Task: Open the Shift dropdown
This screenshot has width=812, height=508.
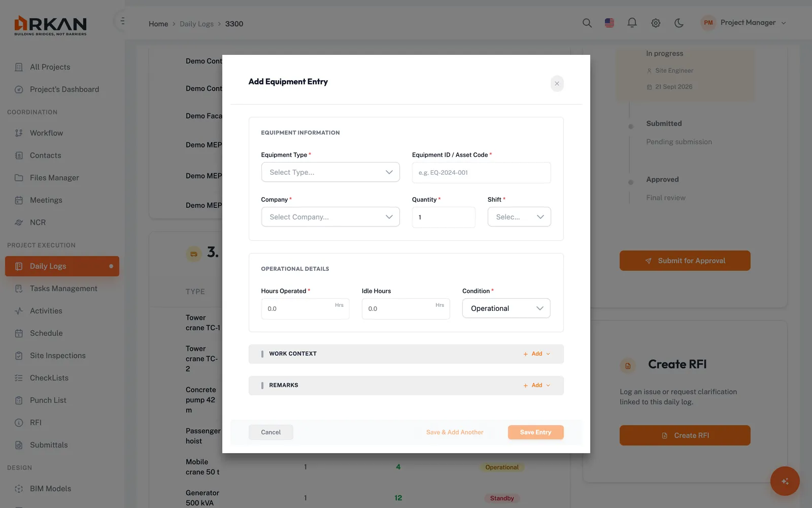Action: pos(519,217)
